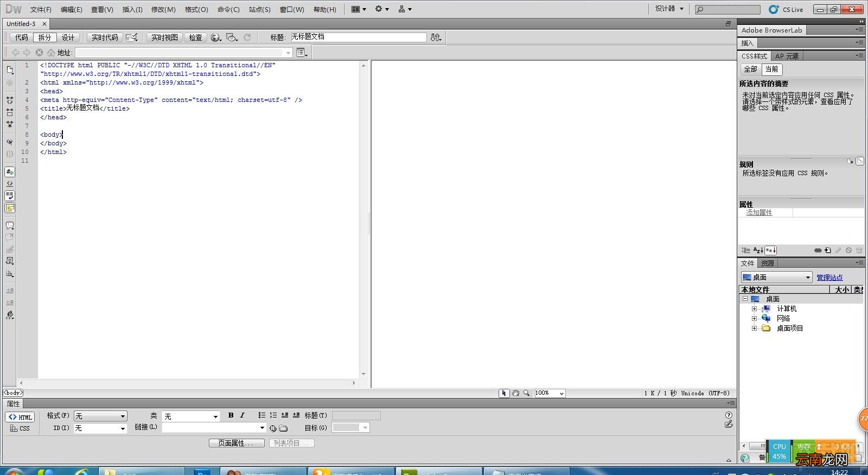Open the 类 (Class) dropdown
The width and height of the screenshot is (868, 475).
click(191, 416)
